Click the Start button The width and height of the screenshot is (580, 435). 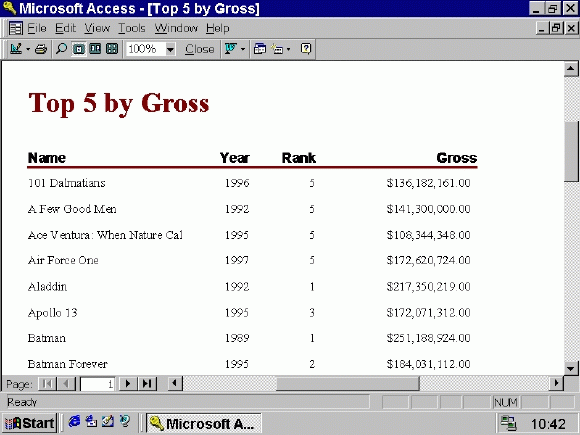(30, 423)
